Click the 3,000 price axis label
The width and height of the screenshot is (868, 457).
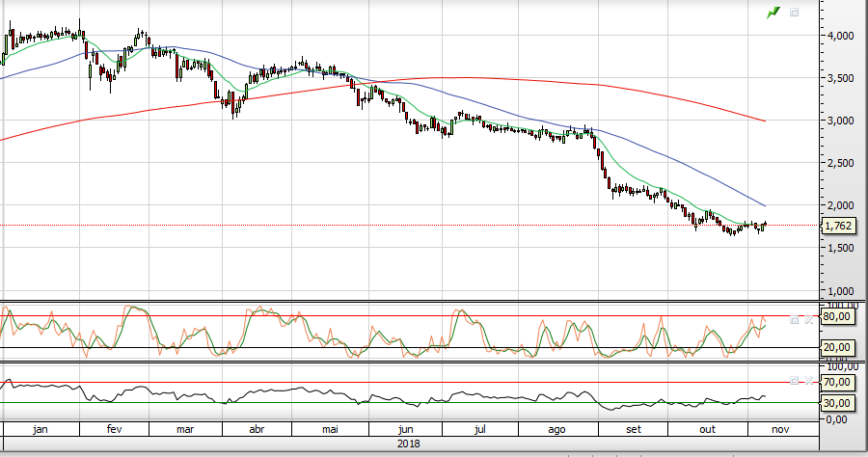[841, 121]
